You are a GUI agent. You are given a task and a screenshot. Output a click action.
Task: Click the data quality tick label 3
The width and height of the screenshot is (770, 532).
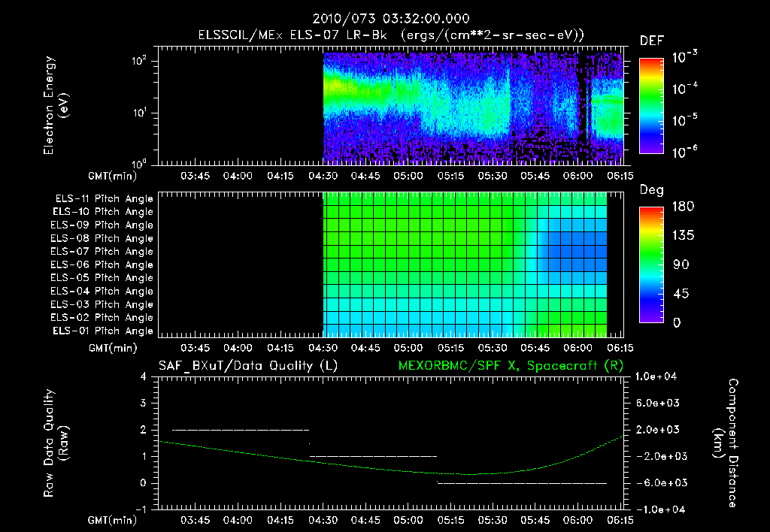pyautogui.click(x=144, y=403)
